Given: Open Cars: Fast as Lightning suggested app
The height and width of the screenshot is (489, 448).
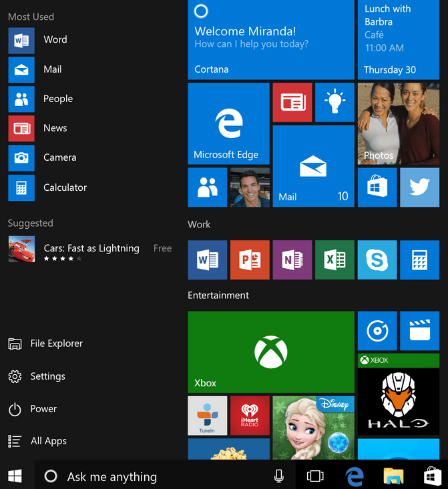Looking at the screenshot, I should (90, 249).
